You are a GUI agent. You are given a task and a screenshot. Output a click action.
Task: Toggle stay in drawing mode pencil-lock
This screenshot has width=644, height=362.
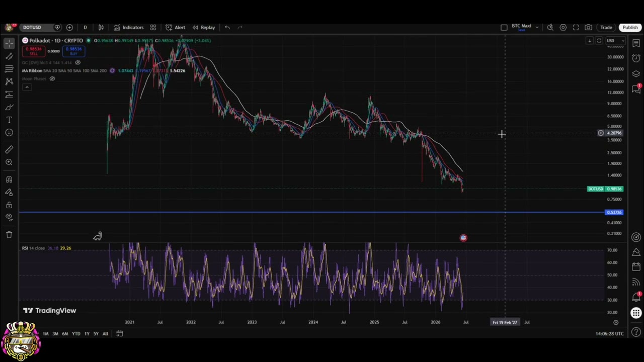9,192
